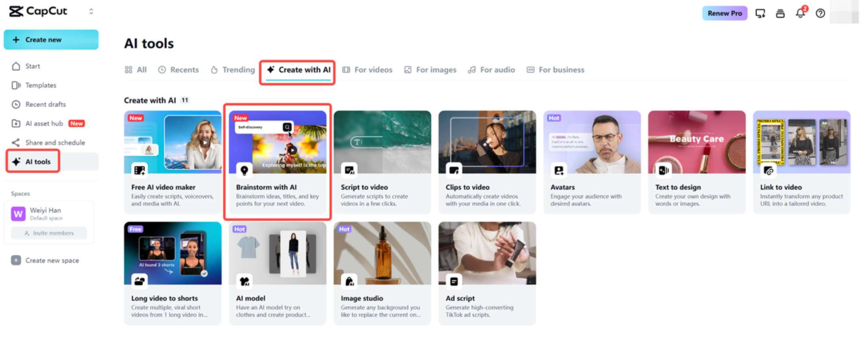Click the Avatars icon badge
The width and height of the screenshot is (868, 341).
tap(559, 170)
